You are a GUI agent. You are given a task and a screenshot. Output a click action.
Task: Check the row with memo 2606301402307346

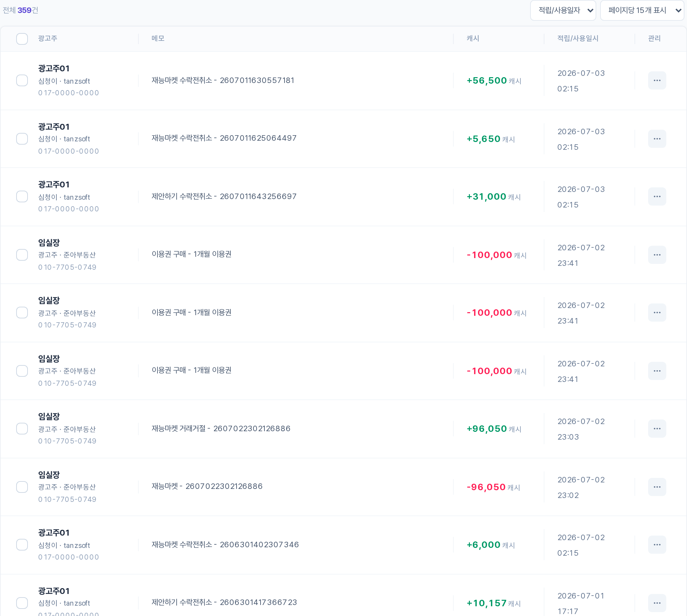point(22,545)
